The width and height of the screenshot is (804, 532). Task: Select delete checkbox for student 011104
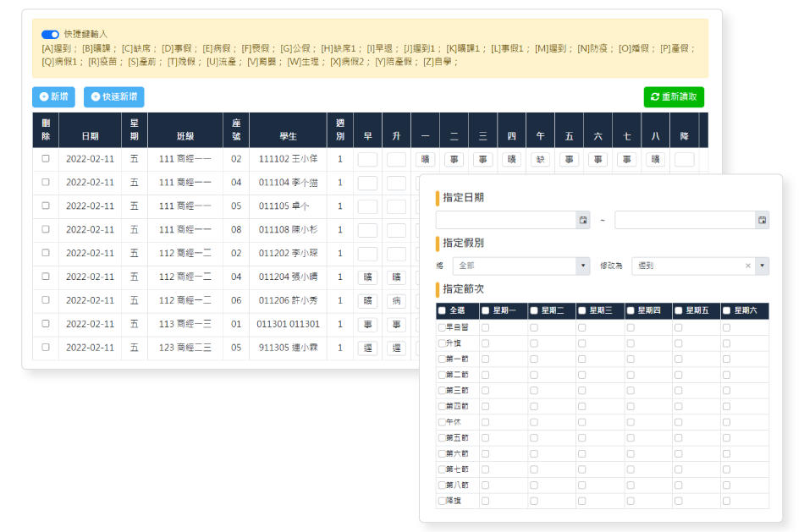46,183
